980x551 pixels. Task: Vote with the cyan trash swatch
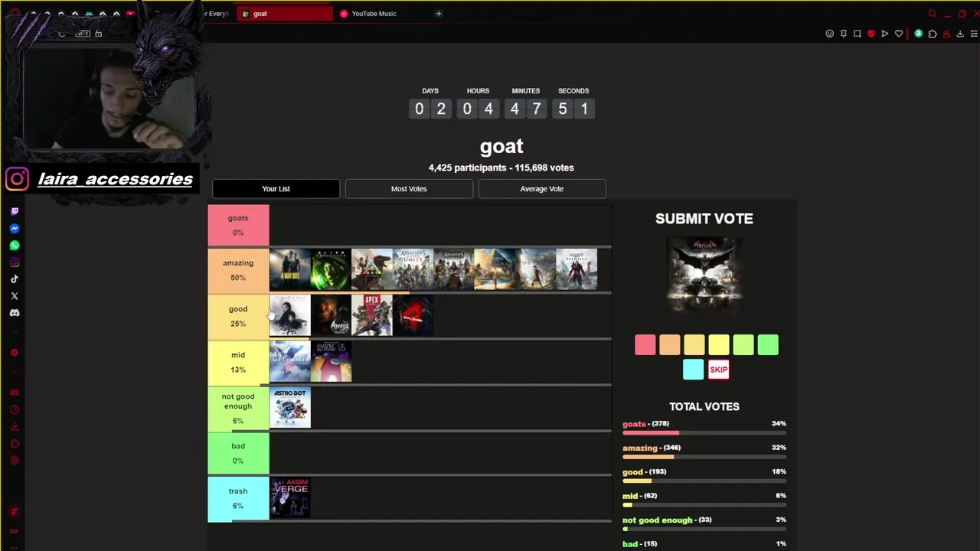tap(693, 370)
